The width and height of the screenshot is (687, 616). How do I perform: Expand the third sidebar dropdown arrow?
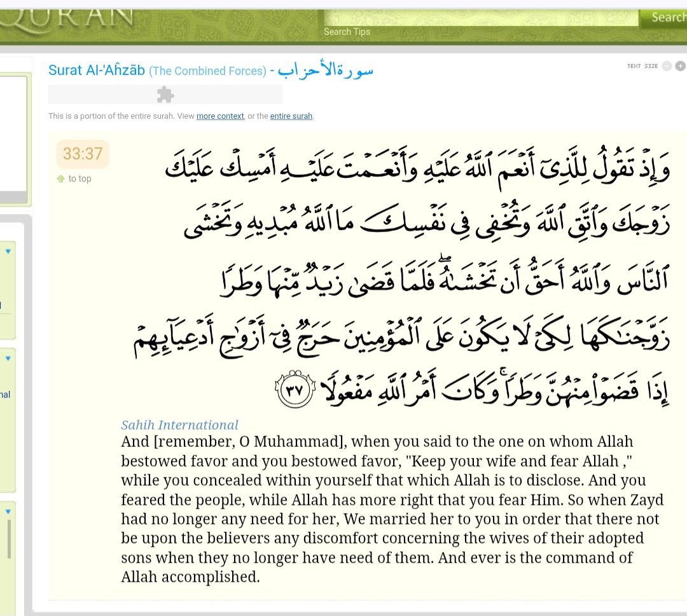pos(8,511)
